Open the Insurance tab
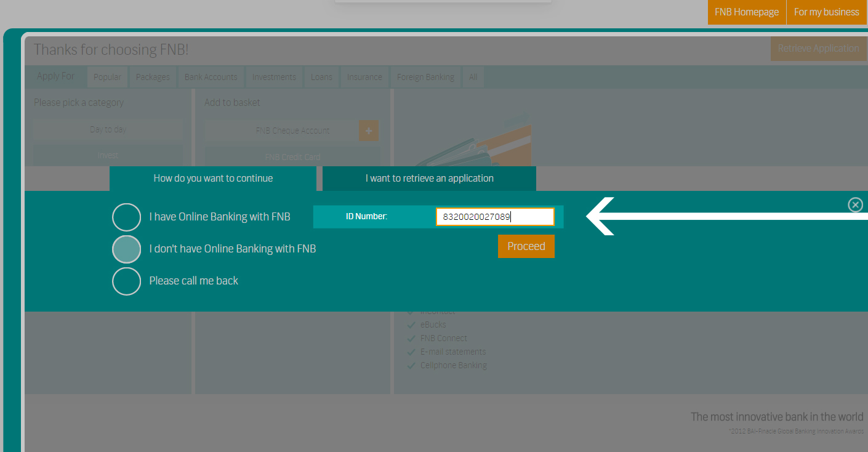Screen dimensions: 868x452 [364, 77]
